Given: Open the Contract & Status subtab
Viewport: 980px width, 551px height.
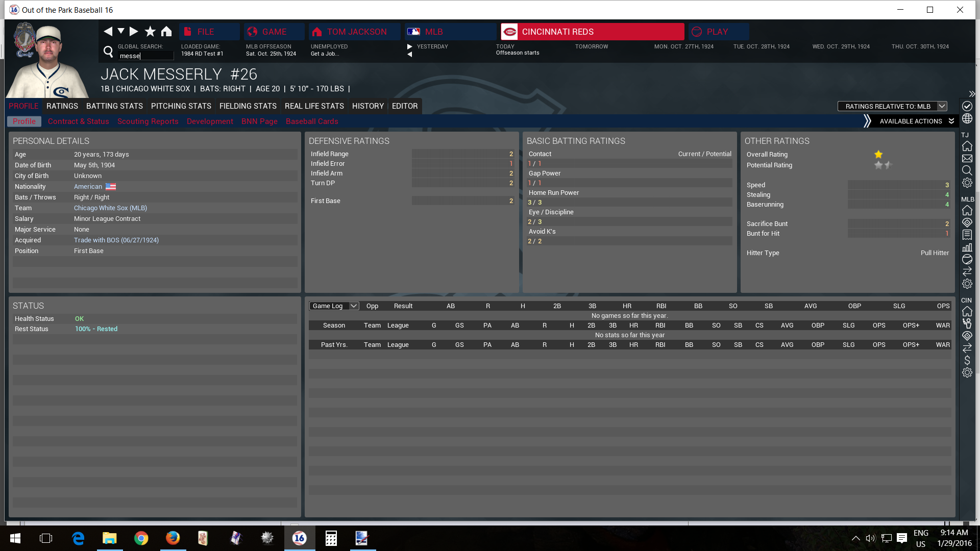Looking at the screenshot, I should click(79, 121).
